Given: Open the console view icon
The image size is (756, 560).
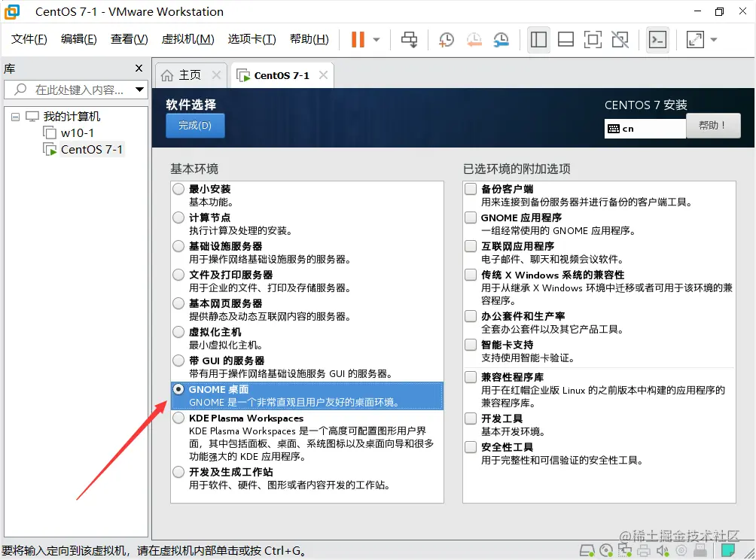Looking at the screenshot, I should [x=657, y=40].
